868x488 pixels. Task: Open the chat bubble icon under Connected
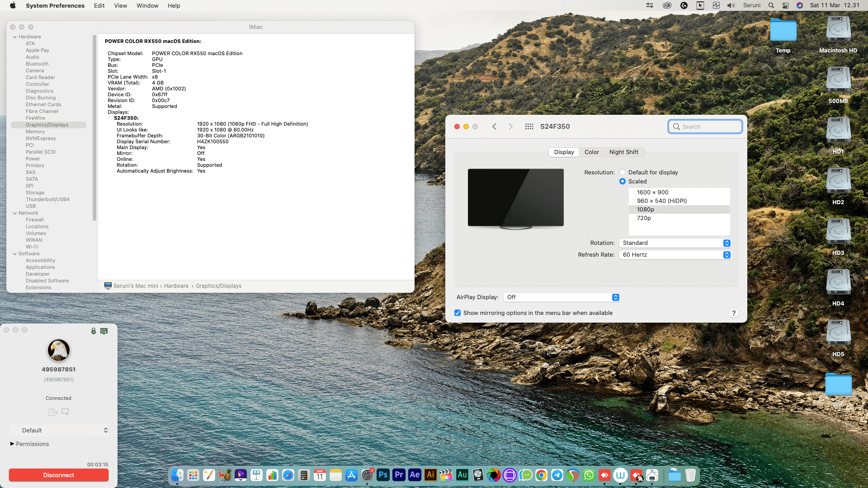(65, 412)
